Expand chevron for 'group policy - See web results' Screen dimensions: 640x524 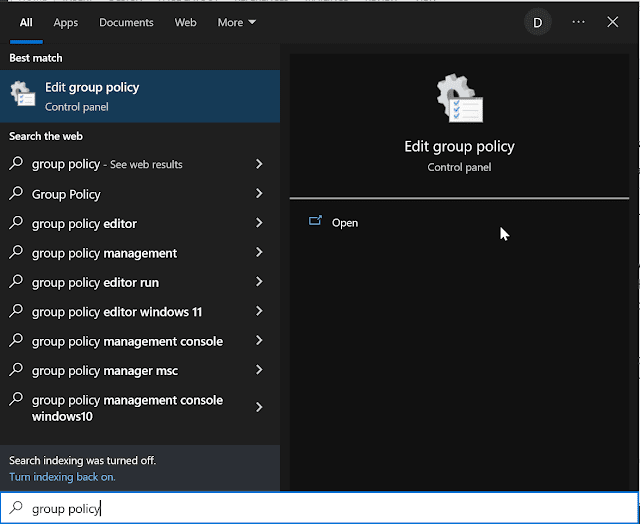[x=259, y=164]
